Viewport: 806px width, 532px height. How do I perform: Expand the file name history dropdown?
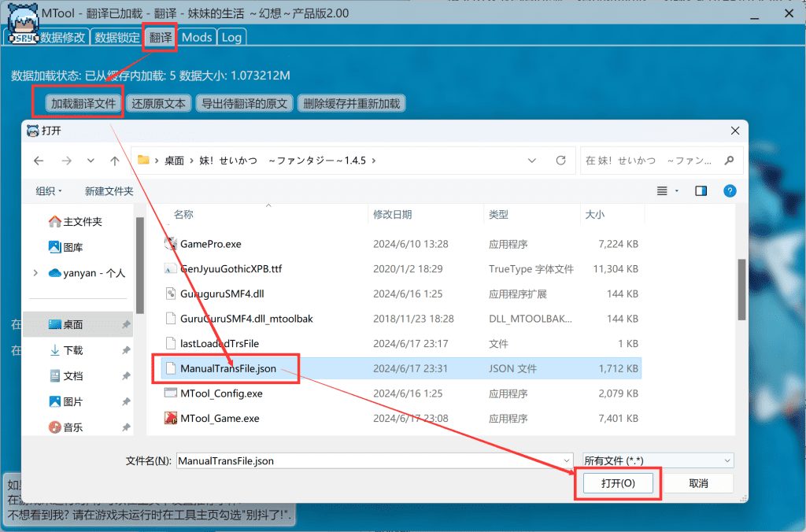pos(567,460)
